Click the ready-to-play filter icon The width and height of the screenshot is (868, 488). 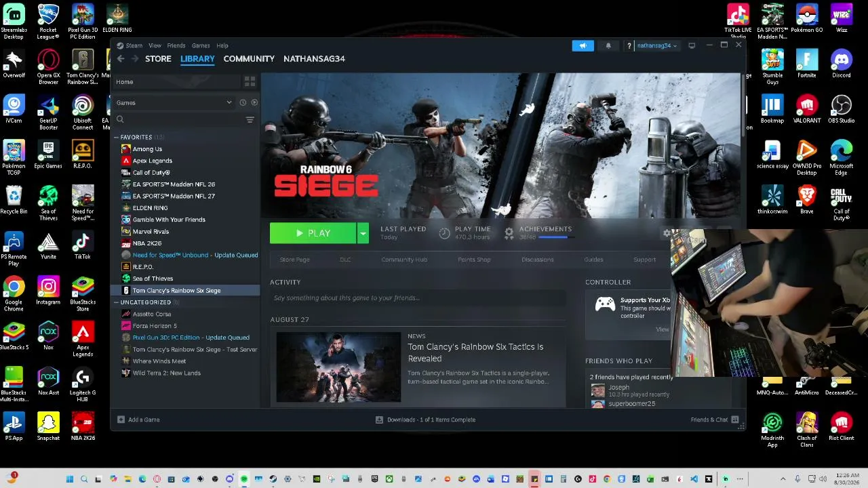click(254, 103)
